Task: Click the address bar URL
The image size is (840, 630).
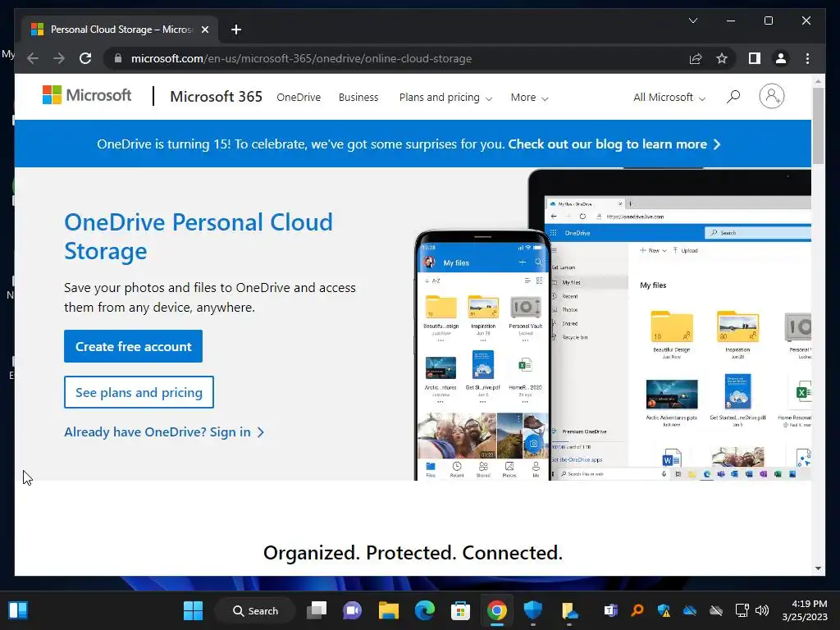Action: [x=301, y=58]
